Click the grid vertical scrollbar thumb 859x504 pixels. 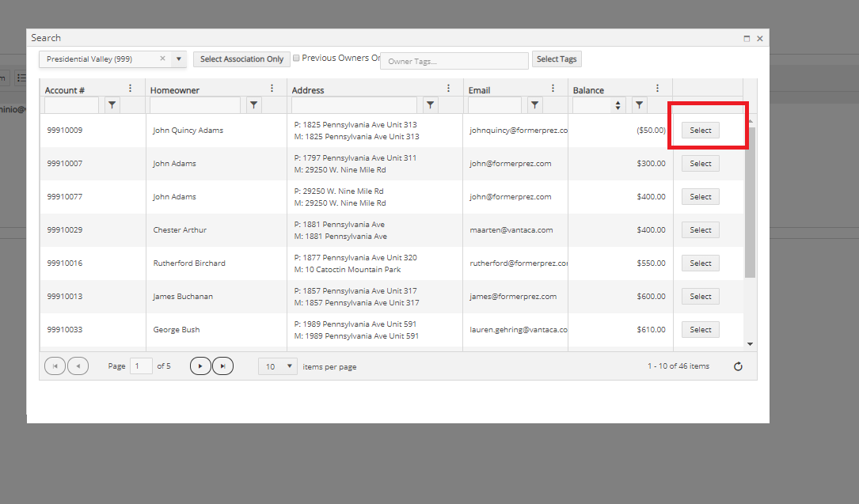(750, 202)
